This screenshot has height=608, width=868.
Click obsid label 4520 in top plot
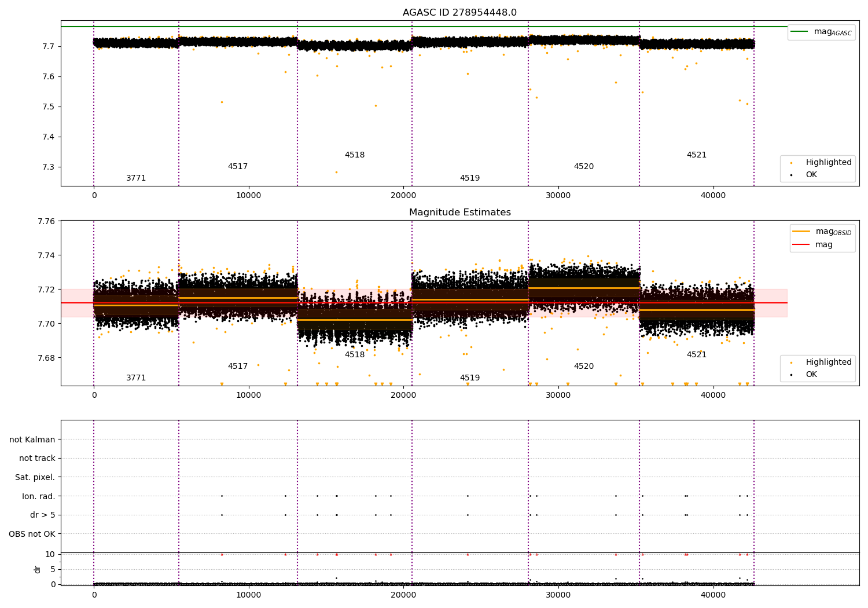click(x=584, y=166)
